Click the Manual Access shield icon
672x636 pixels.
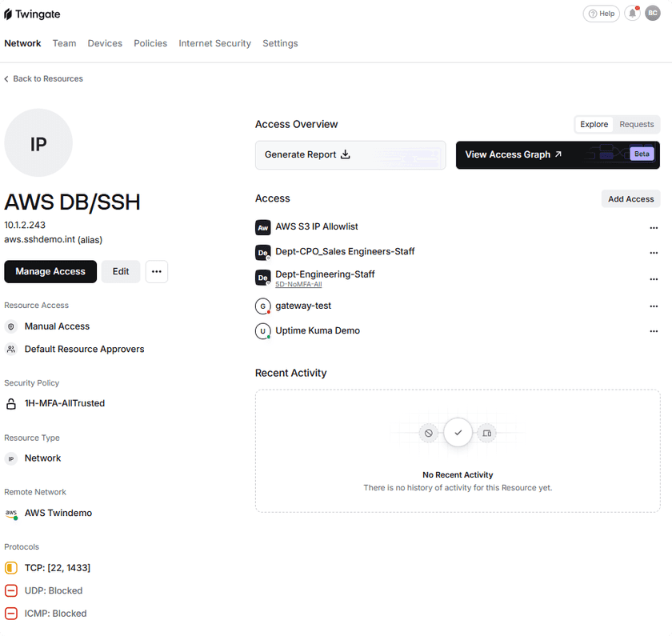coord(11,326)
